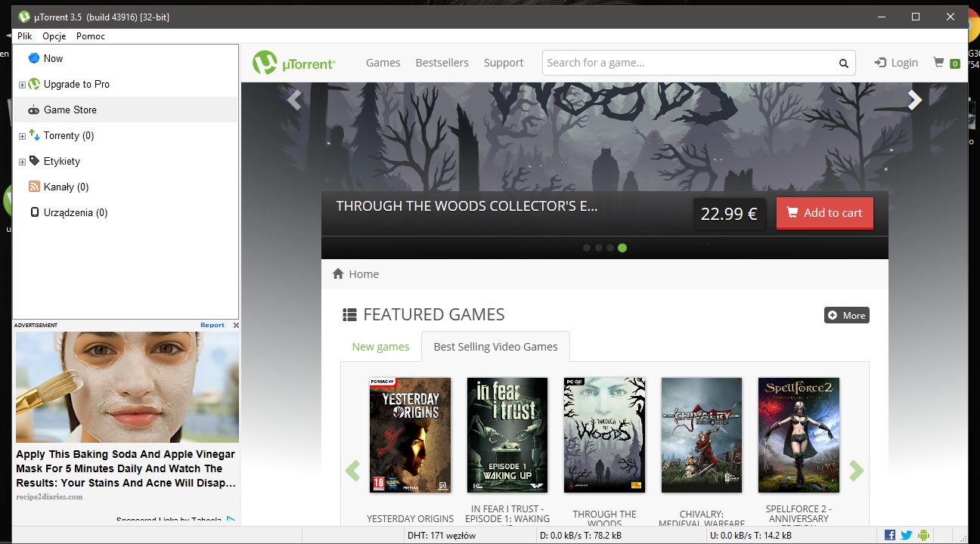
Task: Go to next banner slide arrow
Action: (x=915, y=100)
